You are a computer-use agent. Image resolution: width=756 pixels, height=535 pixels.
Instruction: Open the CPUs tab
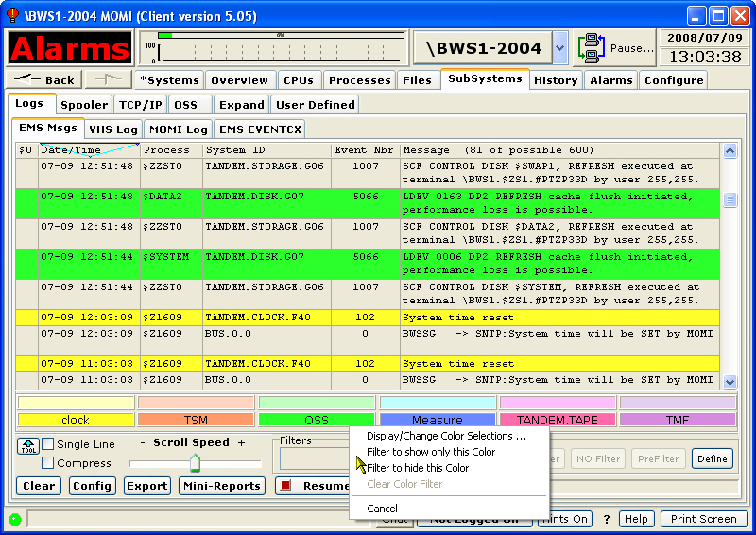coord(299,80)
